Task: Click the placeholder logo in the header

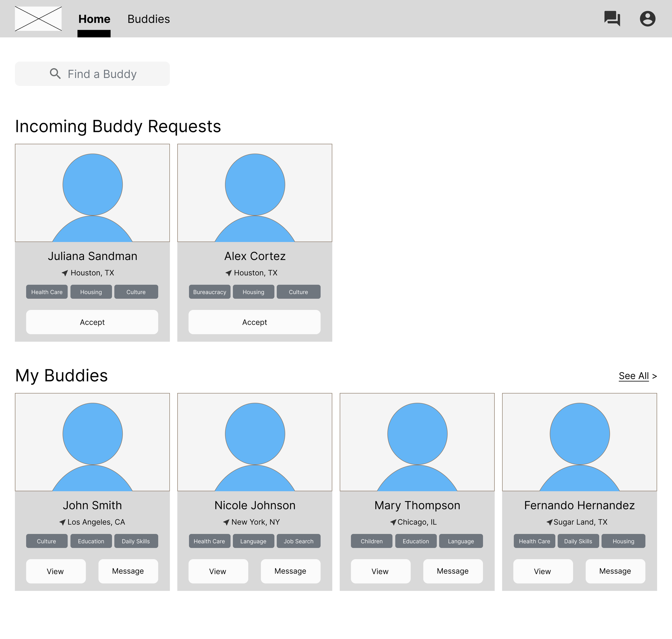Action: tap(38, 19)
